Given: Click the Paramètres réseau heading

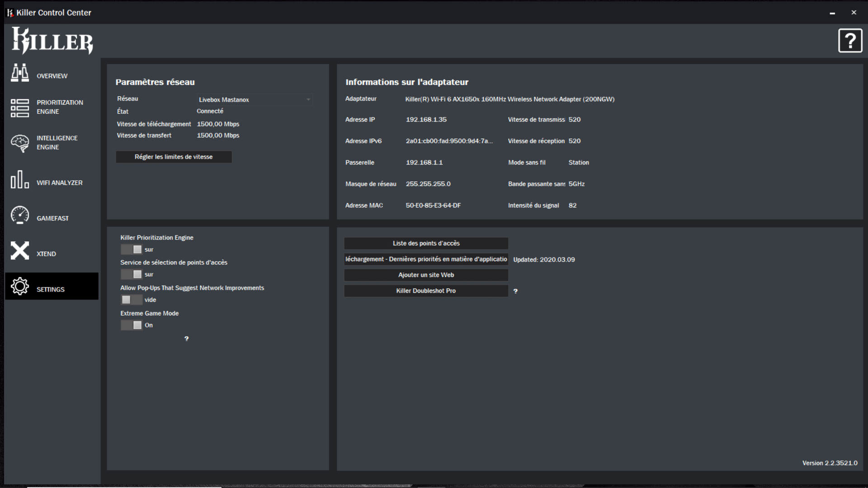Looking at the screenshot, I should point(155,82).
